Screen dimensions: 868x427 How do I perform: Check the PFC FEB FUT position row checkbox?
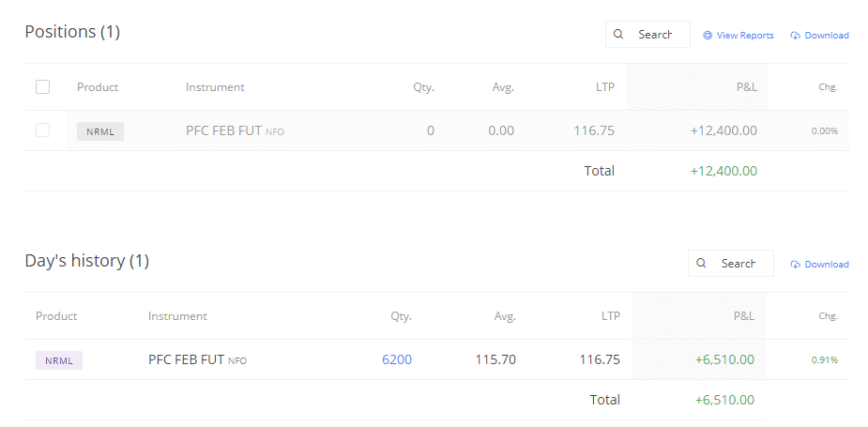pos(42,130)
